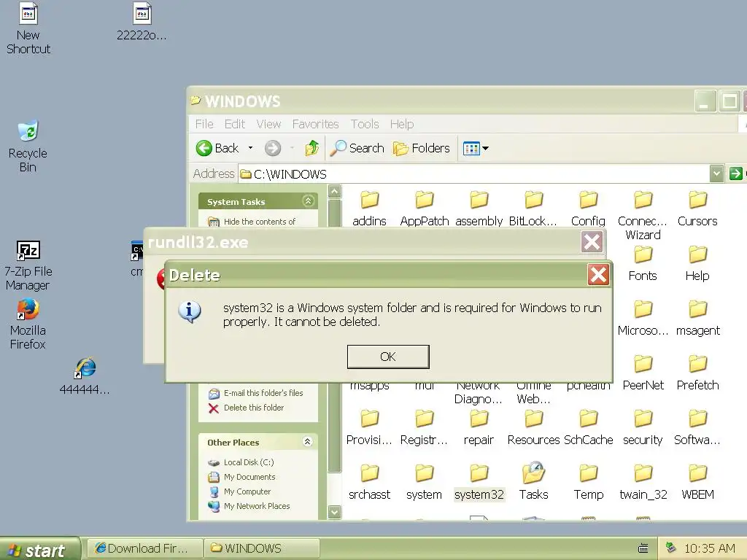Image resolution: width=747 pixels, height=560 pixels.
Task: Click the C:\WINDOWS address field
Action: pos(474,174)
